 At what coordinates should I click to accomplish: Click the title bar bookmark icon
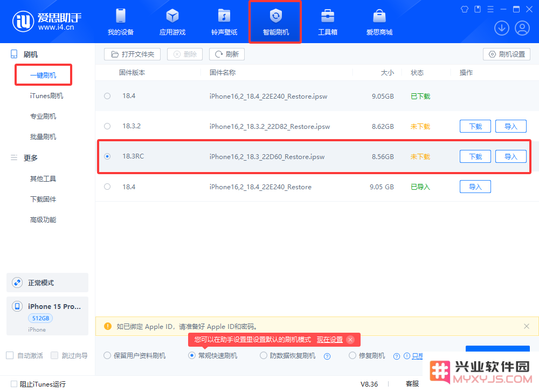tap(478, 9)
